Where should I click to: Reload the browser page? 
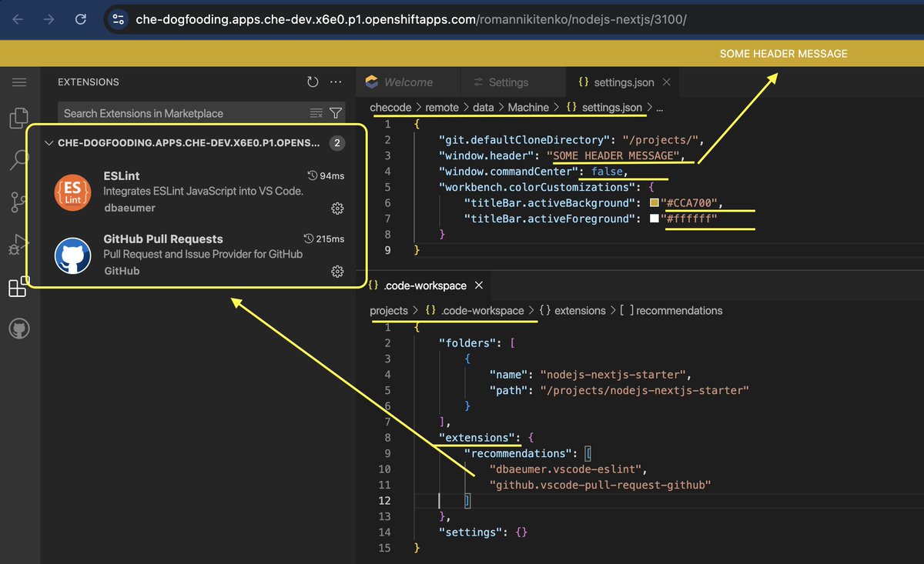82,19
